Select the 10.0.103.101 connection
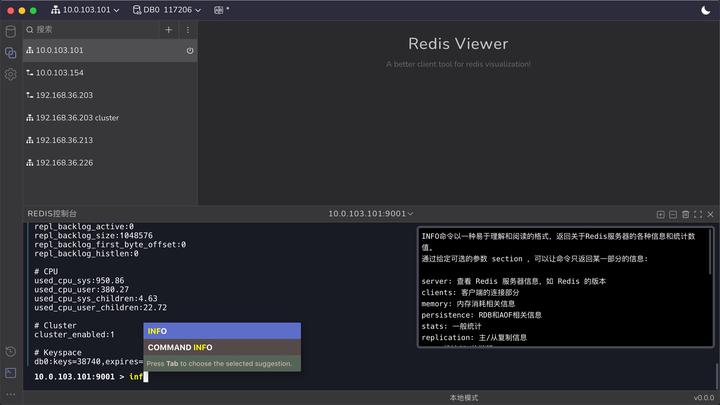720x405 pixels. 110,50
